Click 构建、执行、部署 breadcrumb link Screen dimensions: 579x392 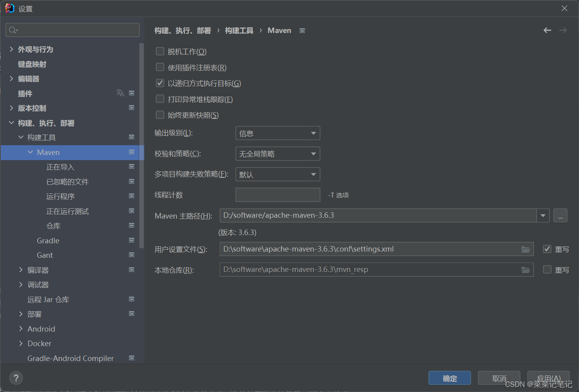pyautogui.click(x=183, y=31)
